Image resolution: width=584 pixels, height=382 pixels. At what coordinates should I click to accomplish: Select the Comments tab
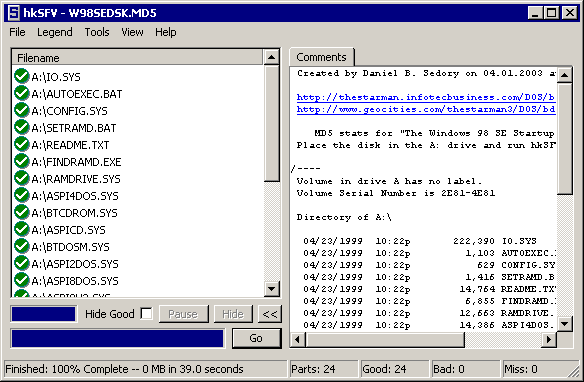pyautogui.click(x=321, y=57)
